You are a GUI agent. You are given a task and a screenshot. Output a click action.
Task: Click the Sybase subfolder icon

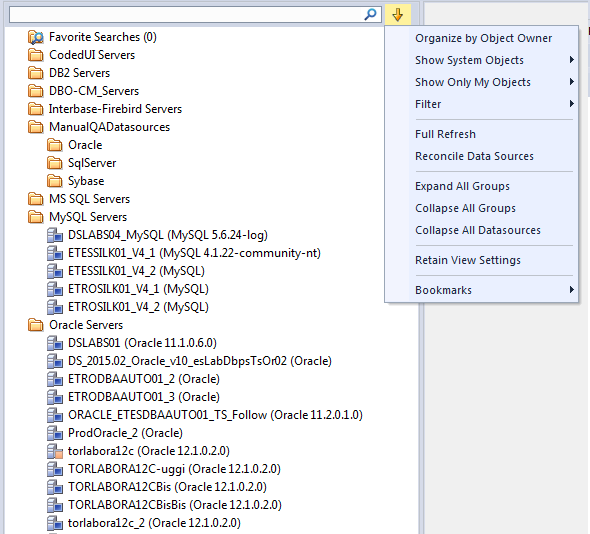[x=55, y=181]
